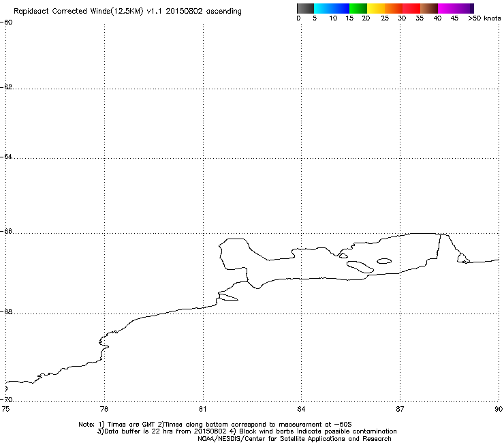Screen dimensions: 504x443
Task: Click the legend value '10'
Action: 333,18
